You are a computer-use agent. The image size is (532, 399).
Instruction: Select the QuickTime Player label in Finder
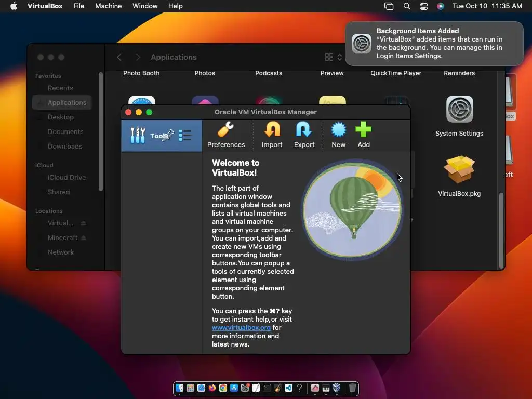click(395, 73)
